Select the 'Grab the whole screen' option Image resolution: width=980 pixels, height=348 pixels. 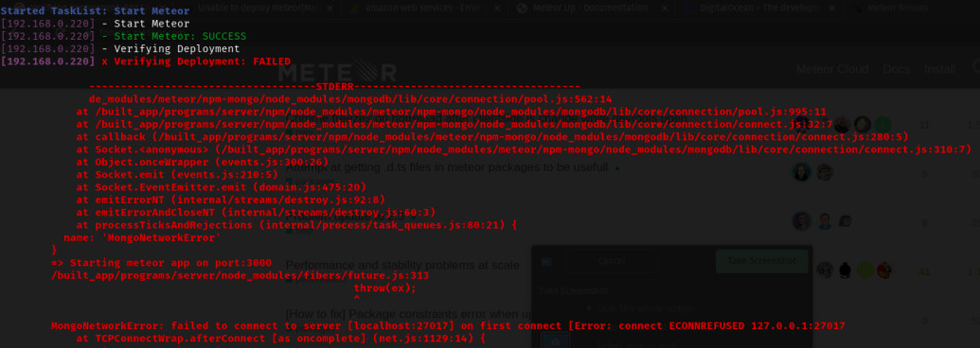point(645,307)
